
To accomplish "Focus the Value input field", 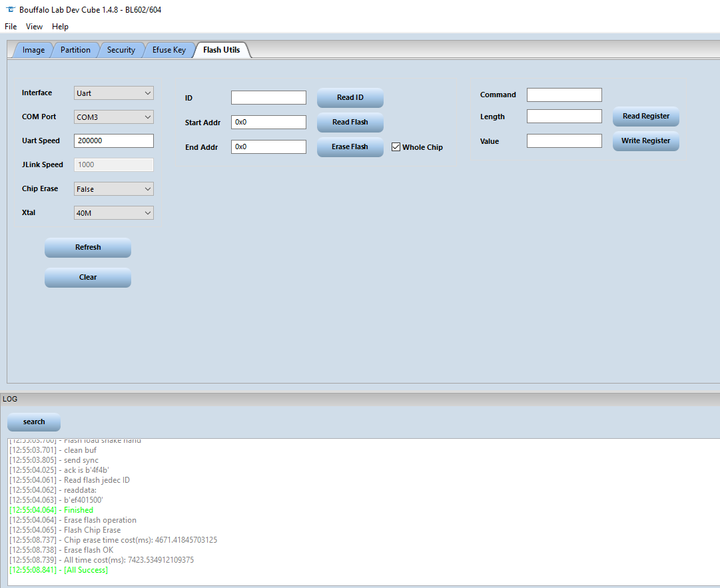I will pos(564,141).
